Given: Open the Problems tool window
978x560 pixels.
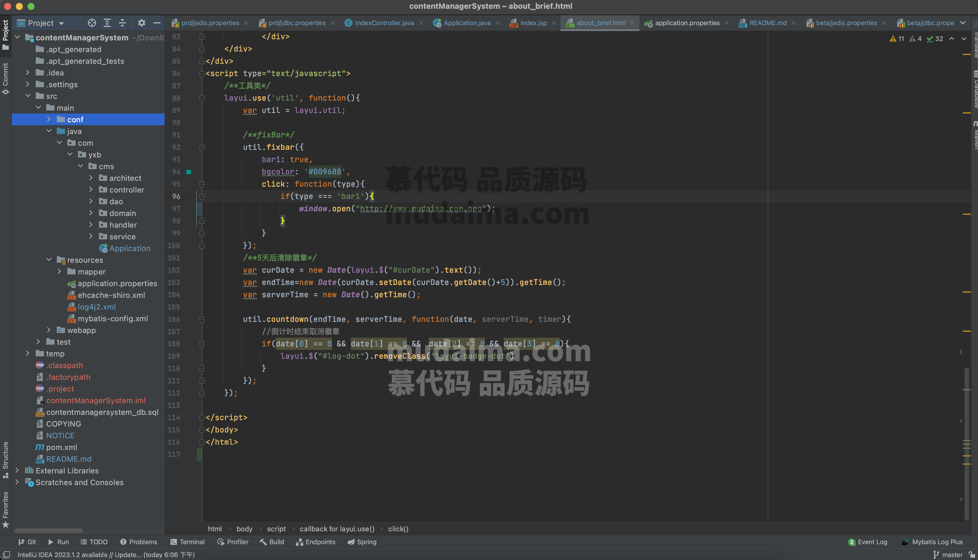Looking at the screenshot, I should [139, 542].
